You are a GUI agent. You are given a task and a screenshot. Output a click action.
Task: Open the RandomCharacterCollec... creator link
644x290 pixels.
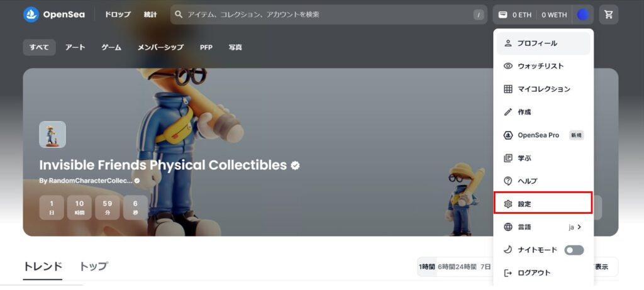pos(90,181)
